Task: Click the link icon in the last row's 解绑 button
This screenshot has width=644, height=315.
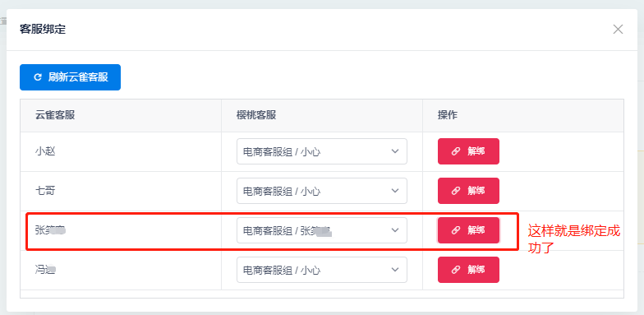Action: click(x=455, y=270)
